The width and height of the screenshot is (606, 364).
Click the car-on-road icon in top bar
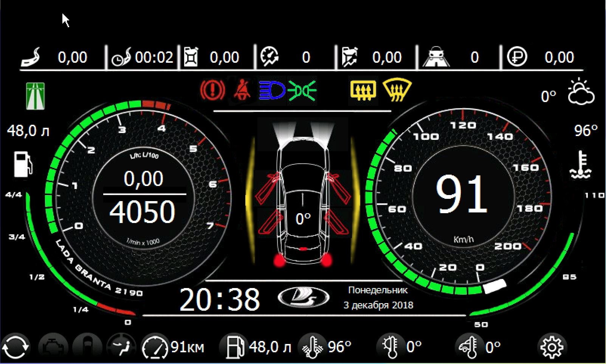click(x=436, y=57)
